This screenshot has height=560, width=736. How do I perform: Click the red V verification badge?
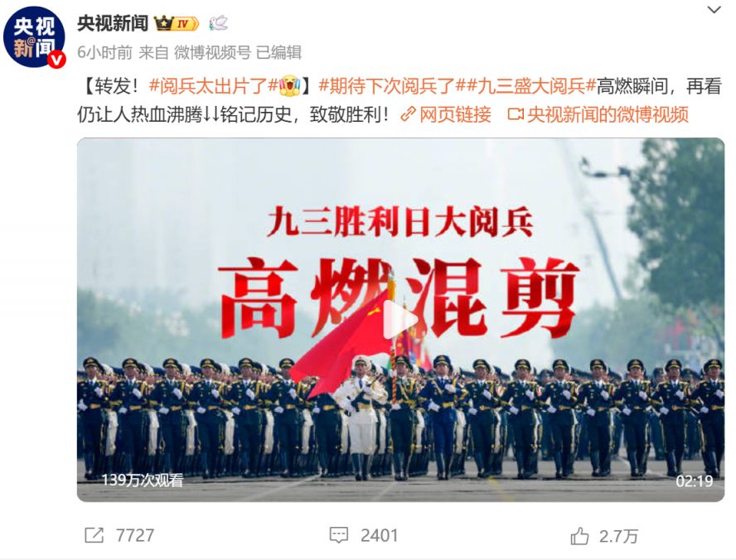tap(57, 60)
